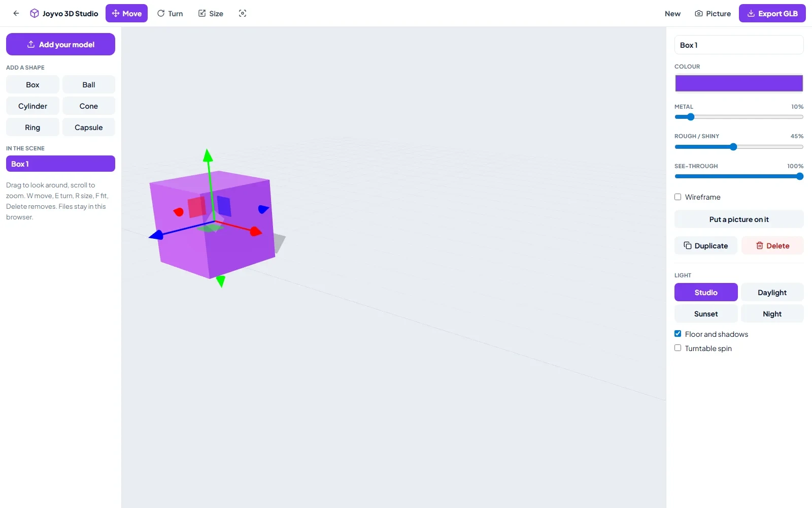This screenshot has height=508, width=812.
Task: Select the Size scale tool
Action: 211,13
